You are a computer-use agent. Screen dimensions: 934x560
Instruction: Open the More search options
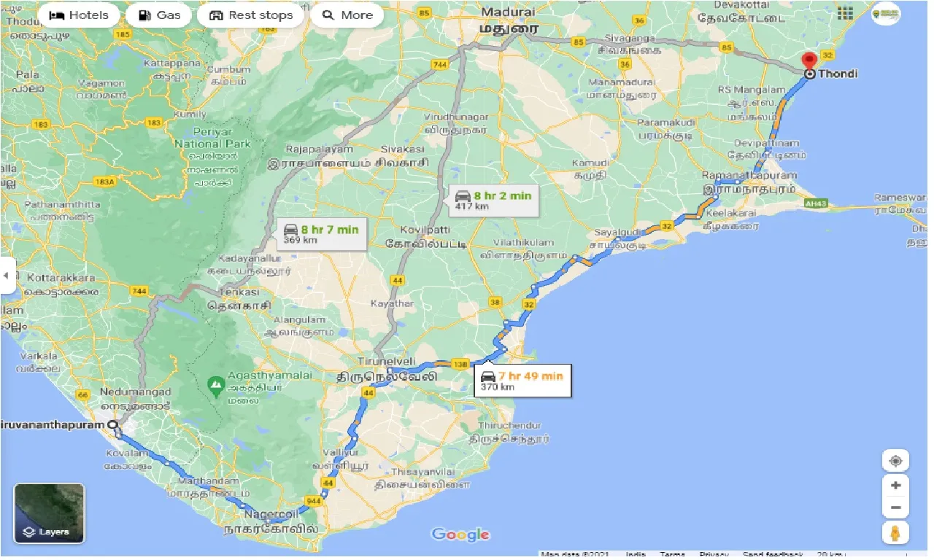347,15
